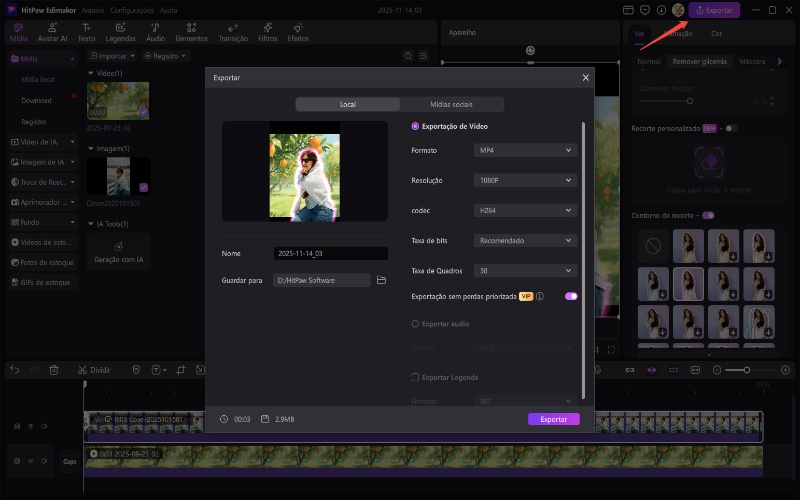Screen dimensions: 800x500
Task: Toggle lossless export priority switch
Action: click(571, 297)
